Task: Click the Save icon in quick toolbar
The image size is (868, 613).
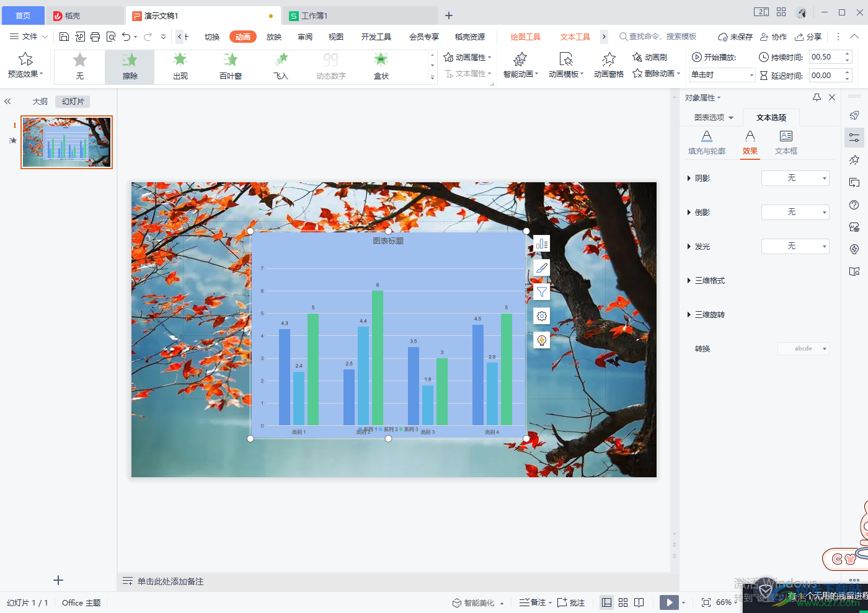Action: point(64,37)
